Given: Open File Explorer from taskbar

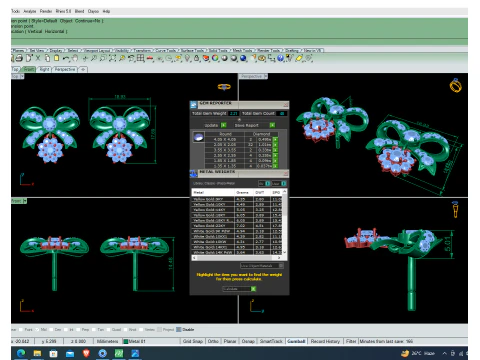Looking at the screenshot, I should (x=37, y=353).
